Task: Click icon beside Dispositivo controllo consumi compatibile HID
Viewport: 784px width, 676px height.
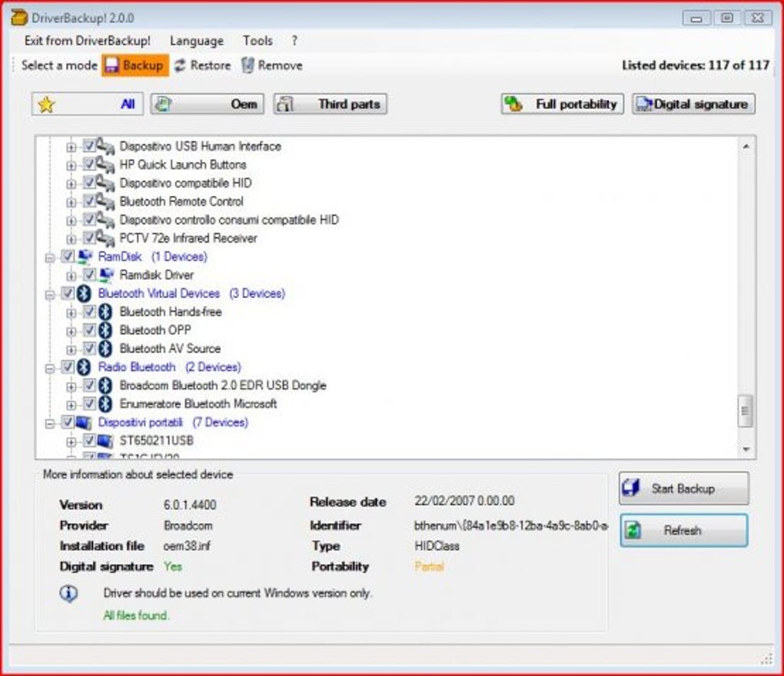Action: [105, 220]
